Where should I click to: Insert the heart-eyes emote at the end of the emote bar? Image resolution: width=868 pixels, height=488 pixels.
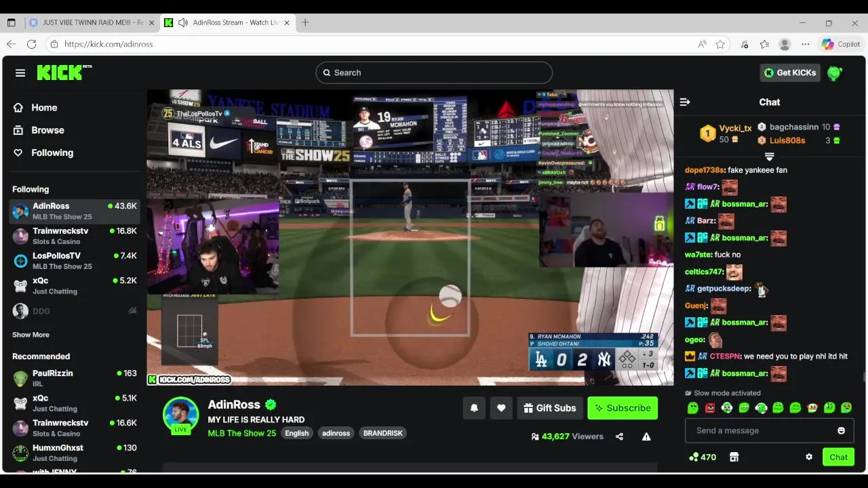[846, 408]
